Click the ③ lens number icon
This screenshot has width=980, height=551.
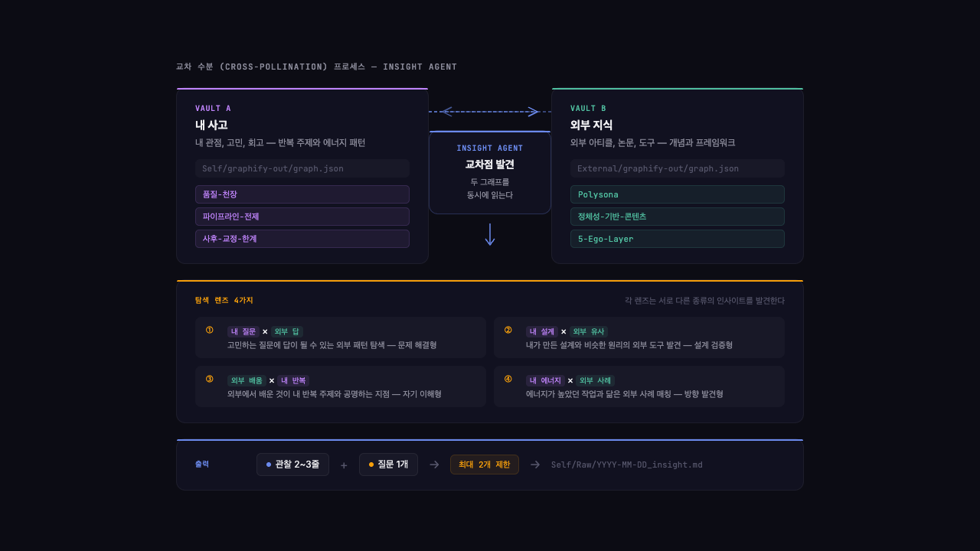[208, 379]
